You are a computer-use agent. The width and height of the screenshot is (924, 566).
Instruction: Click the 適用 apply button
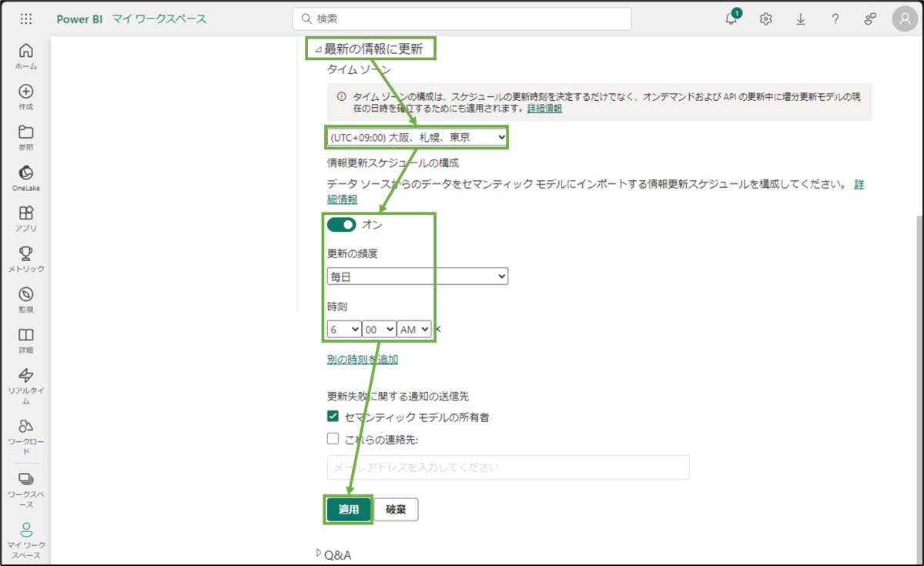[x=349, y=509]
